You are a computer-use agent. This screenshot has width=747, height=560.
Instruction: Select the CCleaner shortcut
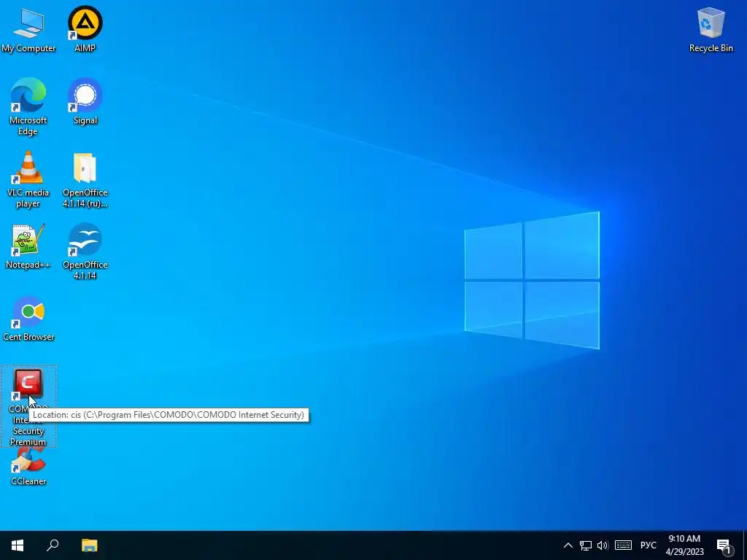(x=28, y=468)
